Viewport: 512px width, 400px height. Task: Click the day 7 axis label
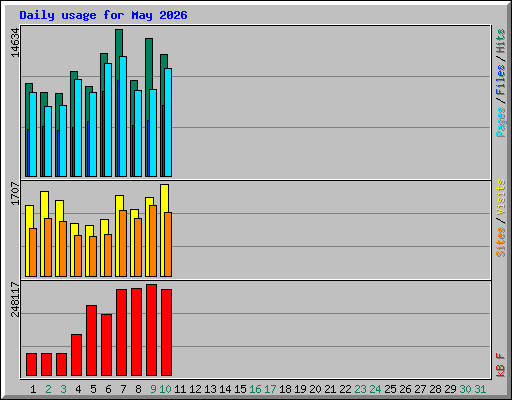[123, 389]
